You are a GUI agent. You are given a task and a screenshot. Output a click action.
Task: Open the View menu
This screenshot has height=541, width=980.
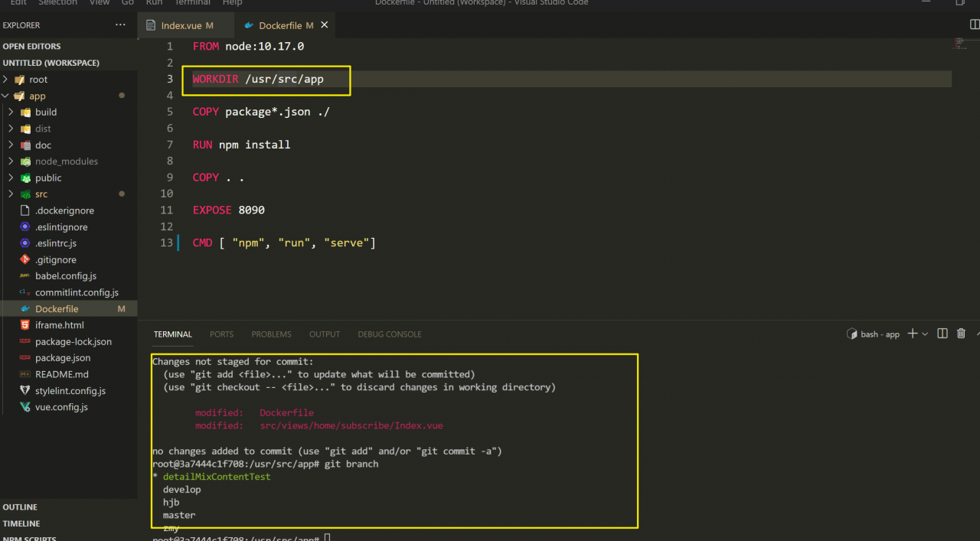[x=100, y=2]
